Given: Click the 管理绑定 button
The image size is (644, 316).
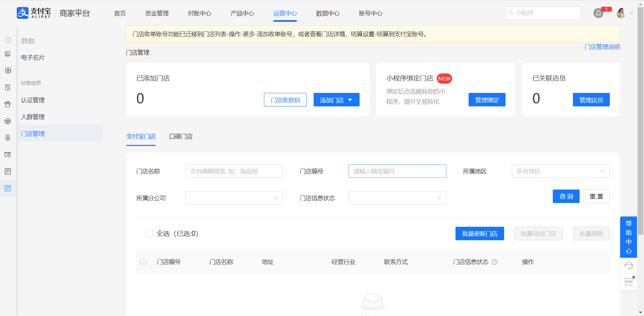Looking at the screenshot, I should tap(487, 100).
